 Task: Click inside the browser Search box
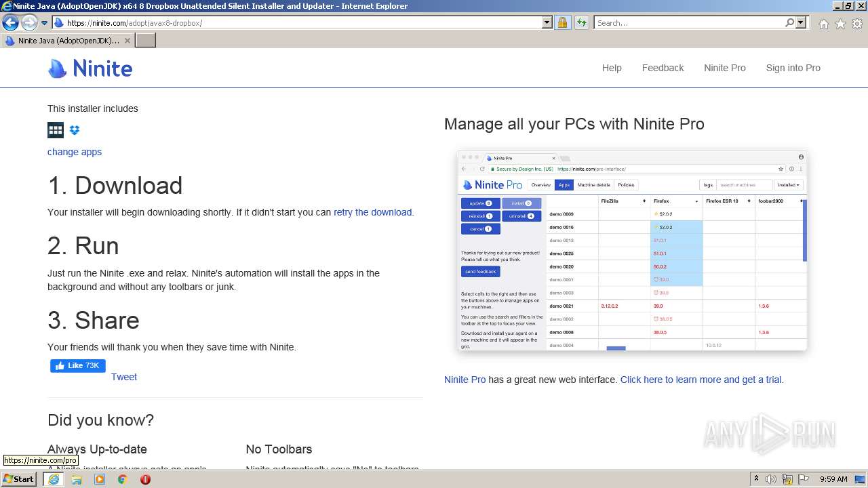[x=689, y=22]
